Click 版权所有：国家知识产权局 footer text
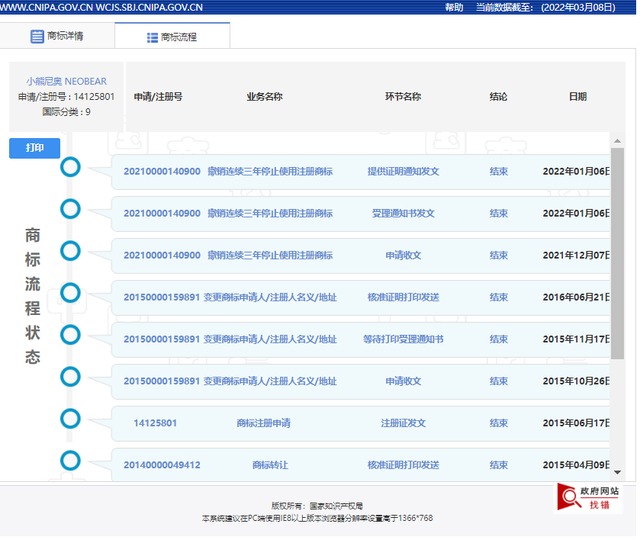 (317, 506)
